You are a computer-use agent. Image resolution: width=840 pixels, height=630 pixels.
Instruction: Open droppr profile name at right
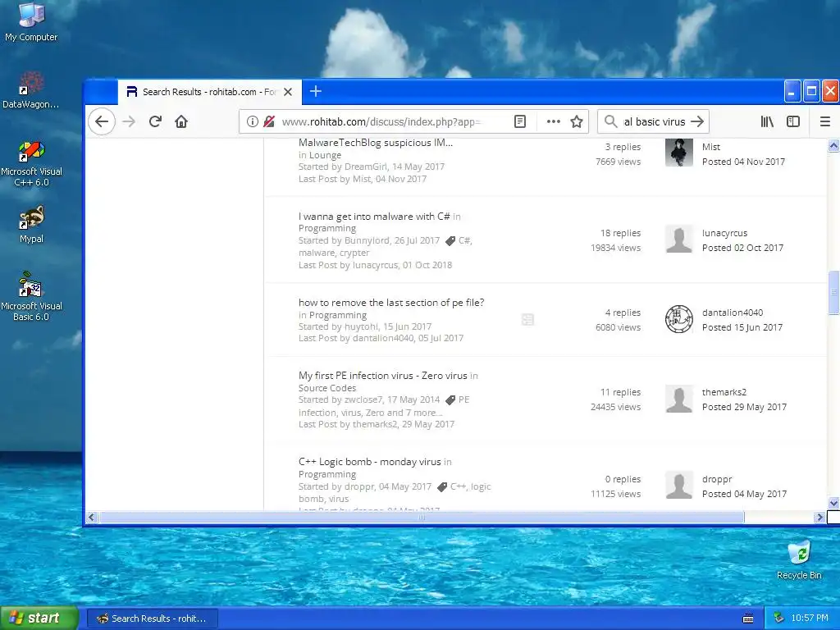[717, 479]
